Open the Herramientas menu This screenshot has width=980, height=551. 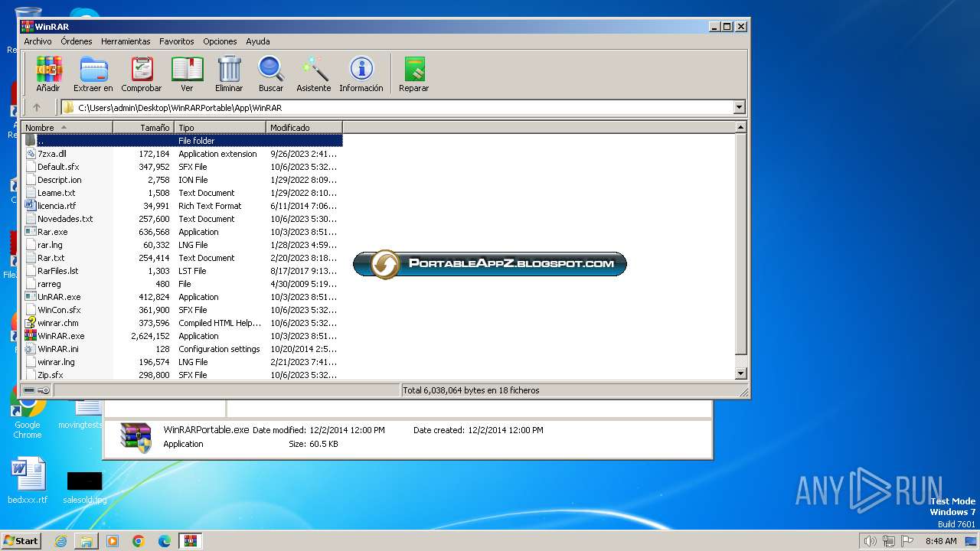pos(126,41)
